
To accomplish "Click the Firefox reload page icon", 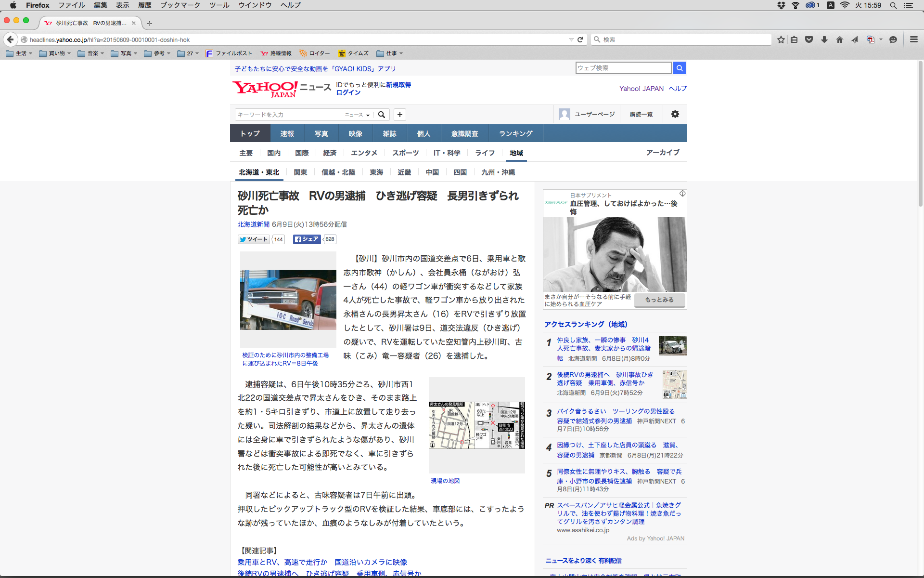I will pyautogui.click(x=580, y=39).
